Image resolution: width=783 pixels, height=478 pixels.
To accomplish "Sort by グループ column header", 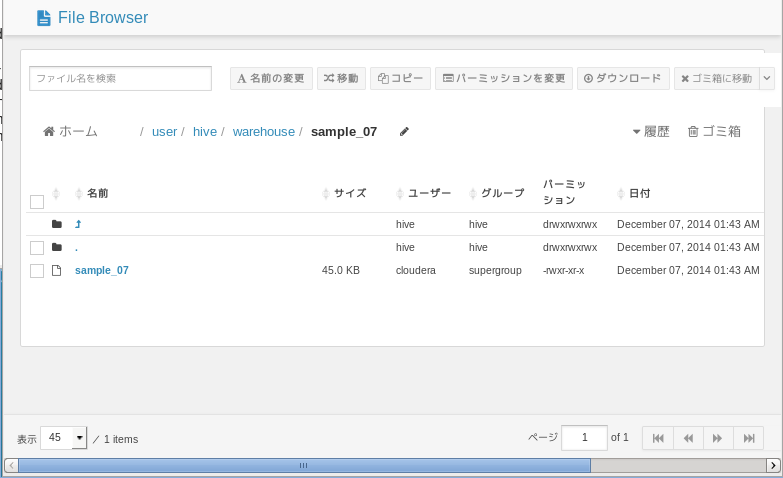I will 497,193.
